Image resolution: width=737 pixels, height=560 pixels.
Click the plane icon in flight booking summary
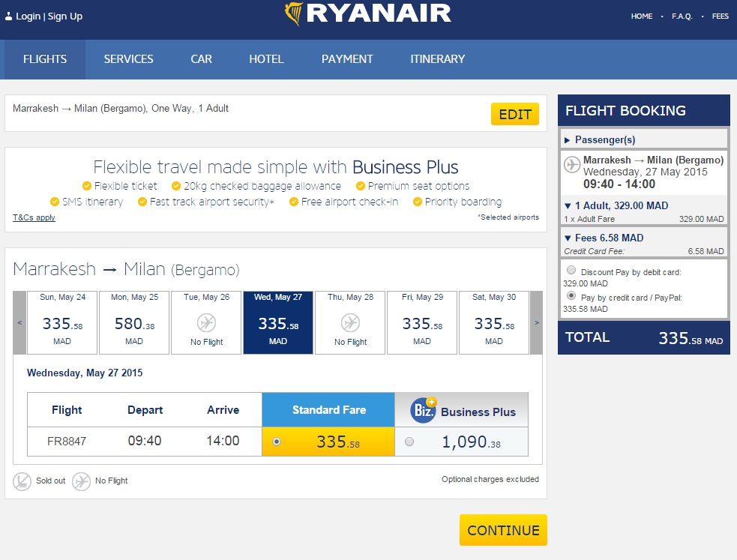click(x=572, y=165)
